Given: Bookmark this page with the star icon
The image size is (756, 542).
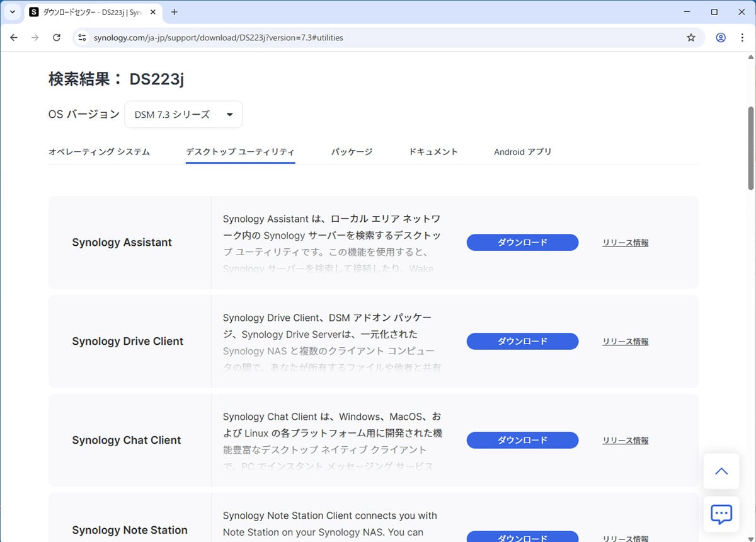Looking at the screenshot, I should [691, 38].
